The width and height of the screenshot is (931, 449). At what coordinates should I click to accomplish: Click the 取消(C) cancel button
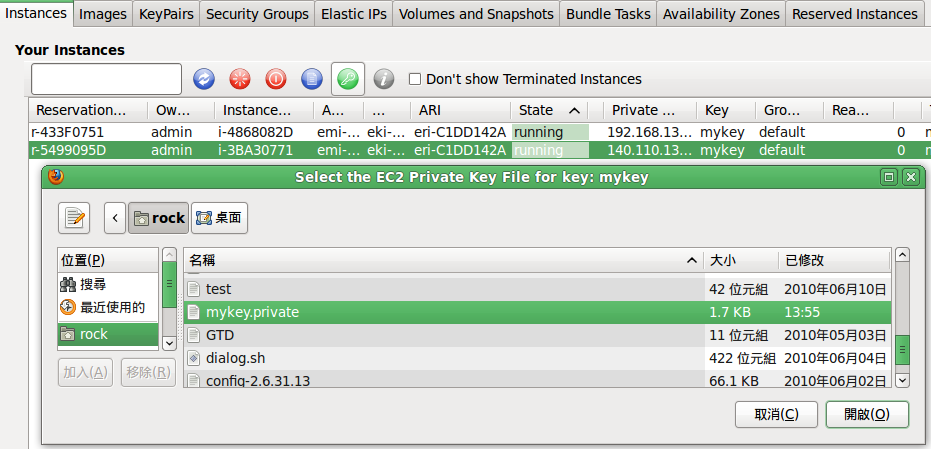(x=776, y=415)
